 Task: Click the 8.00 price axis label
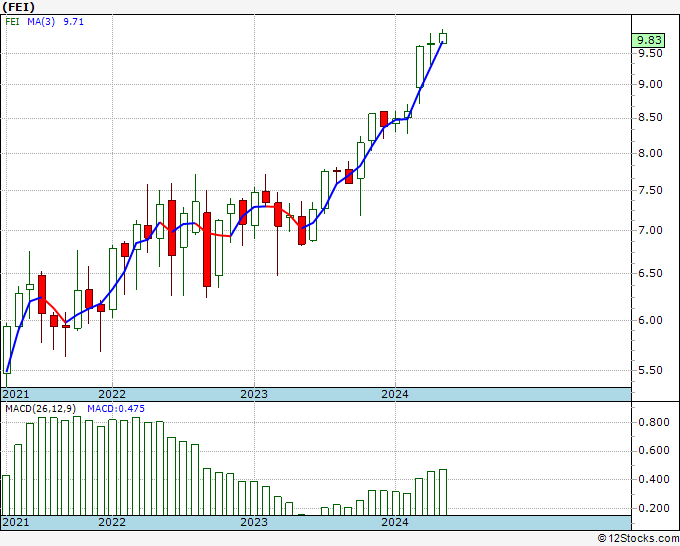coord(650,154)
